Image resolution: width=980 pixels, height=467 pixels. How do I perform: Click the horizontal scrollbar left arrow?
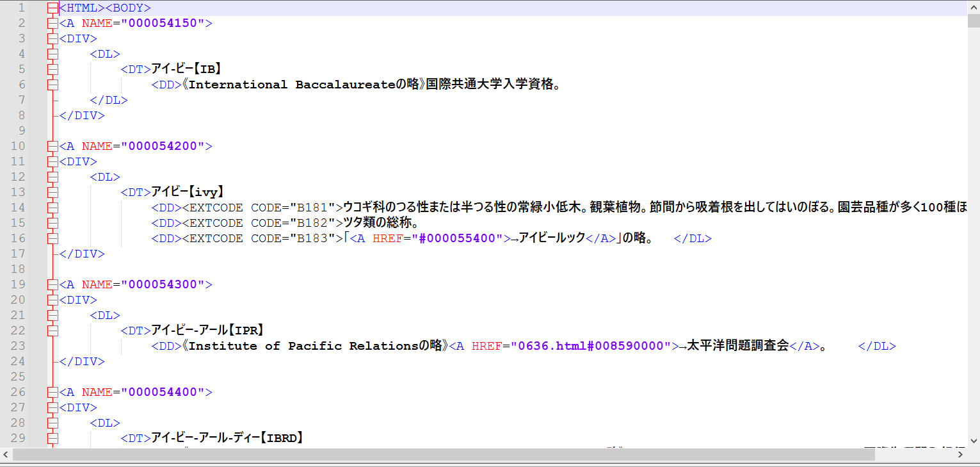click(6, 454)
